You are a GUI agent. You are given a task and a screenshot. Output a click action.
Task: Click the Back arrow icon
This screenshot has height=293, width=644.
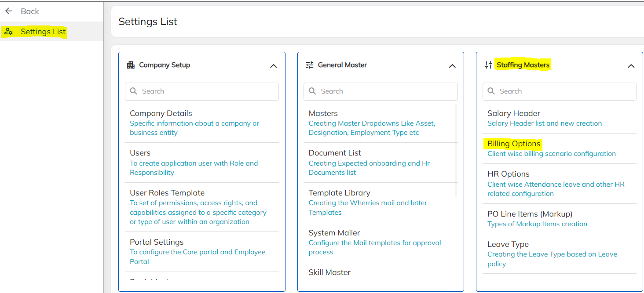(x=9, y=11)
